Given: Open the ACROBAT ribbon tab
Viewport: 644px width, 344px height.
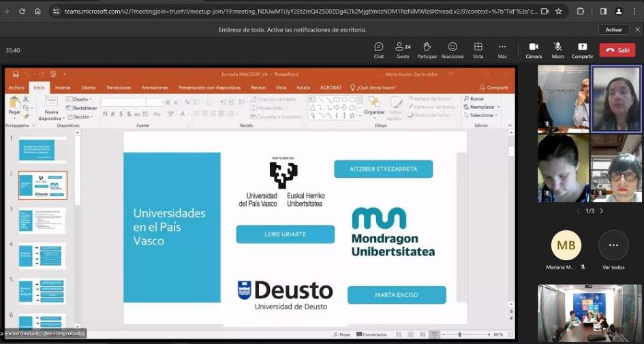Looking at the screenshot, I should coord(331,87).
